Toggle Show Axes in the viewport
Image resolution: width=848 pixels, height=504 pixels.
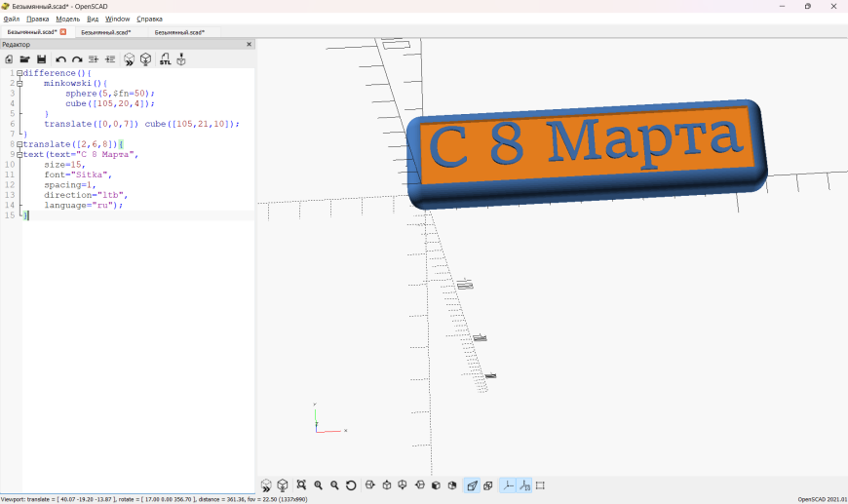(x=507, y=485)
